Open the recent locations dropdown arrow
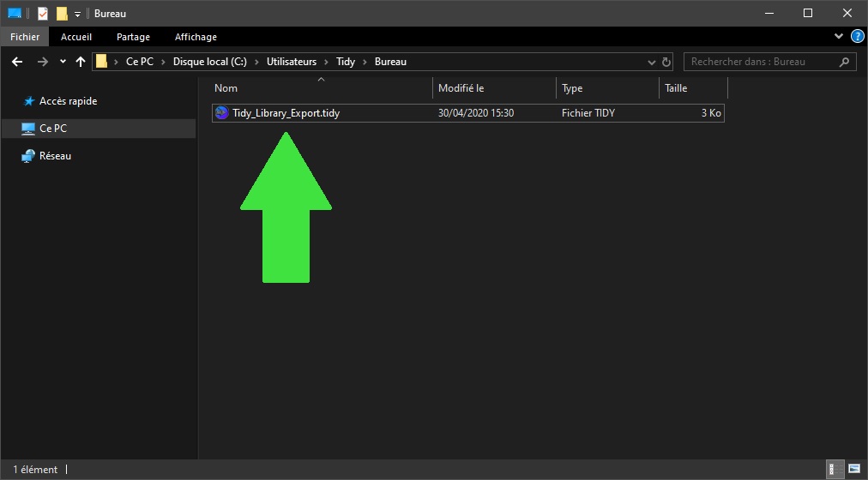Image resolution: width=868 pixels, height=480 pixels. click(x=63, y=62)
